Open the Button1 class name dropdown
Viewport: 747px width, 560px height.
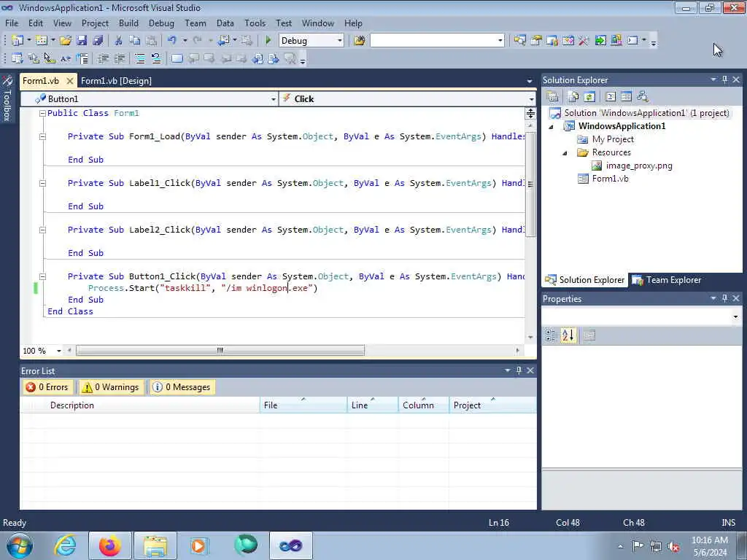point(273,99)
